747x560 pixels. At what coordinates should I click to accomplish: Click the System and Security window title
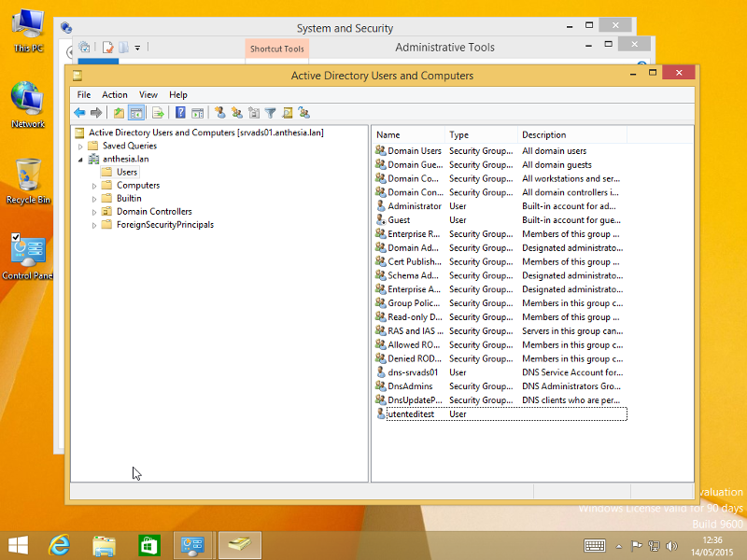click(345, 28)
